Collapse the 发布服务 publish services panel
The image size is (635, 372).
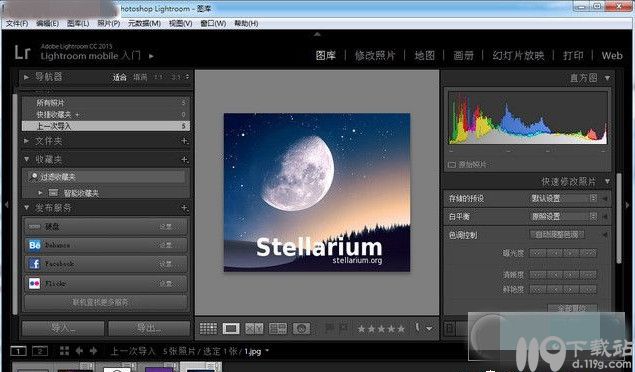[26, 208]
